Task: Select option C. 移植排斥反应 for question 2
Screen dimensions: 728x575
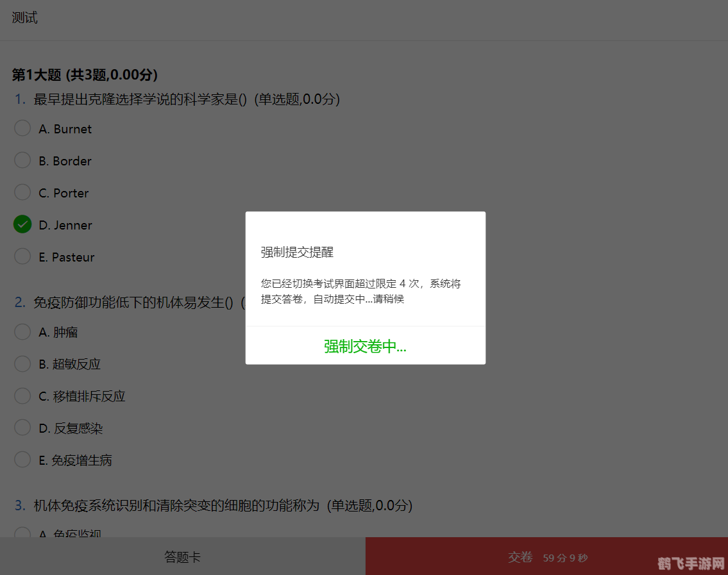Action: point(22,396)
